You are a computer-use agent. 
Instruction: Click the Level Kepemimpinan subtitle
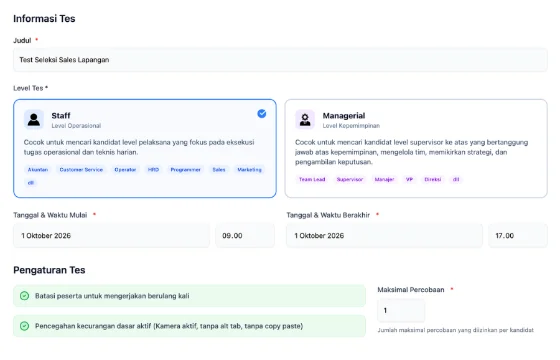(x=351, y=126)
